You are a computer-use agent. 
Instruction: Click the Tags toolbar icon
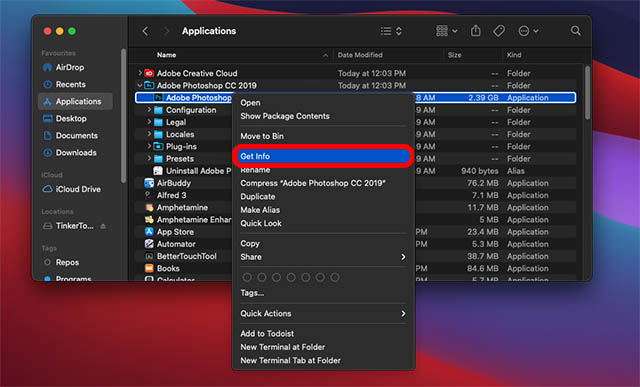coord(499,31)
